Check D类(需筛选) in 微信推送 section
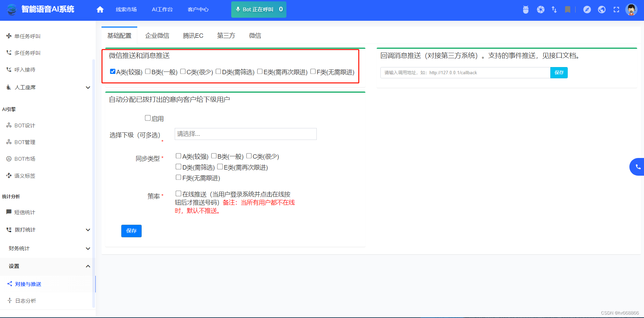This screenshot has width=644, height=318. (218, 71)
